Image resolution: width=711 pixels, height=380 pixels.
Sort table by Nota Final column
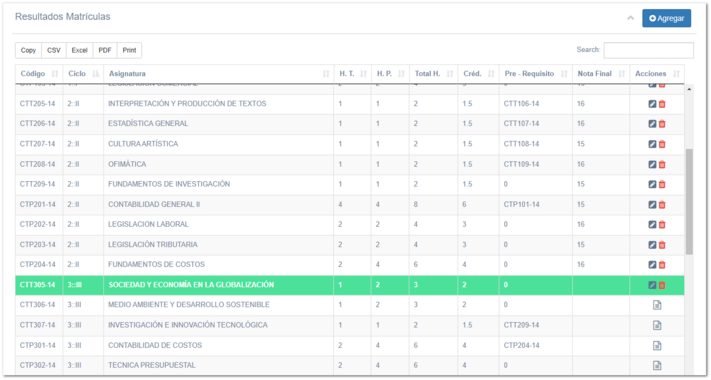pyautogui.click(x=601, y=73)
